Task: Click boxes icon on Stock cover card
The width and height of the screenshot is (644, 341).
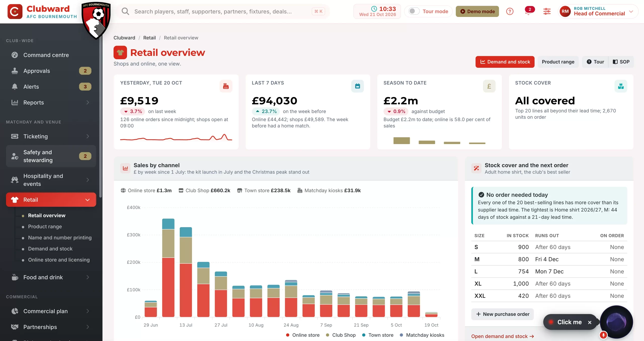Action: click(x=621, y=86)
